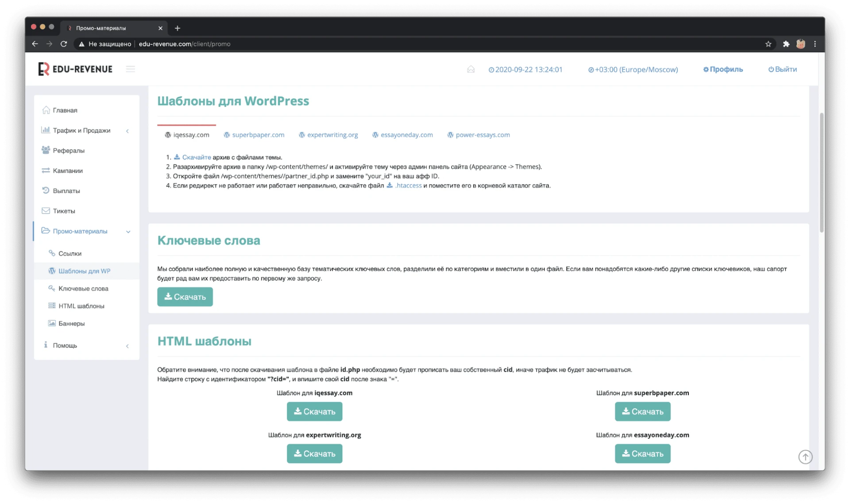The height and width of the screenshot is (504, 850).
Task: Click the Выплаты history icon
Action: [46, 190]
